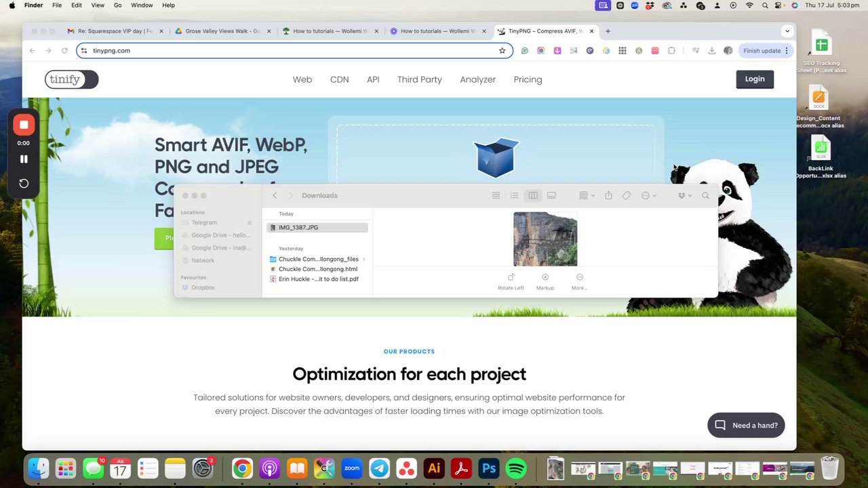Open the media control icon in the Chrome toolbar
The height and width of the screenshot is (488, 868).
point(696,51)
